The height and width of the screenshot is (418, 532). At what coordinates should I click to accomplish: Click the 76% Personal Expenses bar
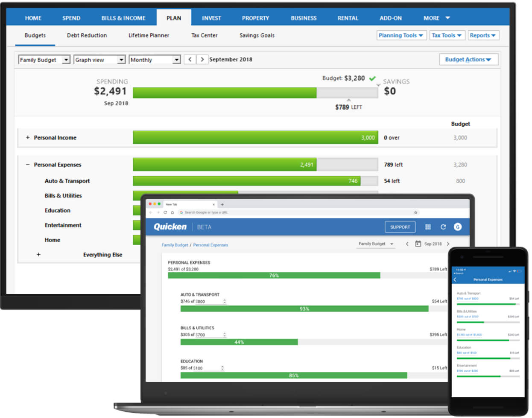[274, 276]
